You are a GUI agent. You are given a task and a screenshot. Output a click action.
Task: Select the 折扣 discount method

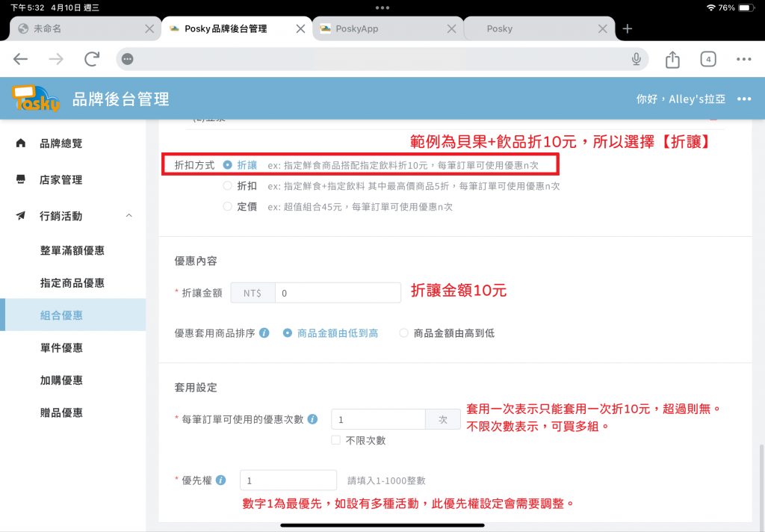[227, 185]
